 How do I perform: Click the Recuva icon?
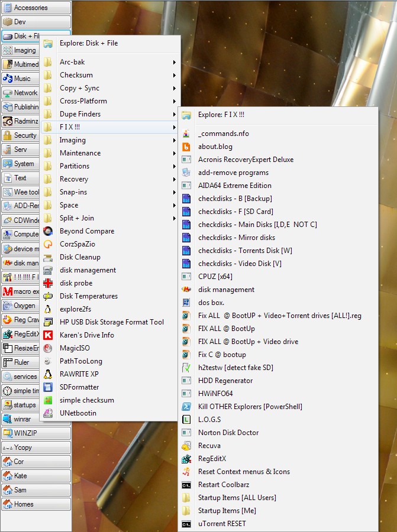point(186,446)
